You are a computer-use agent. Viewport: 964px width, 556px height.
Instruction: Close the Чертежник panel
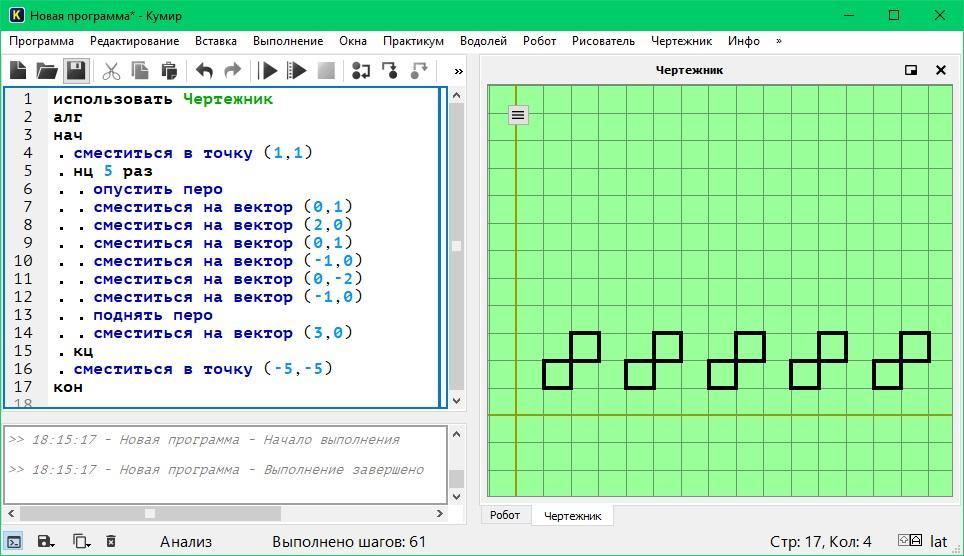click(x=940, y=70)
